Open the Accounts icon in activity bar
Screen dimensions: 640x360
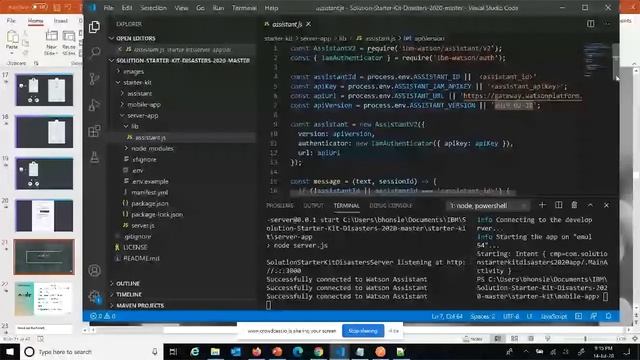click(x=94, y=270)
